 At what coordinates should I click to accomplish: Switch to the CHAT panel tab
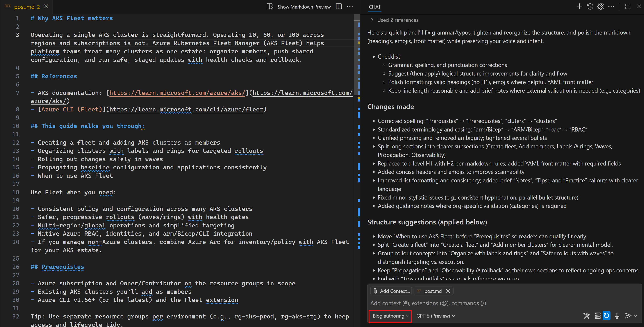coord(375,7)
